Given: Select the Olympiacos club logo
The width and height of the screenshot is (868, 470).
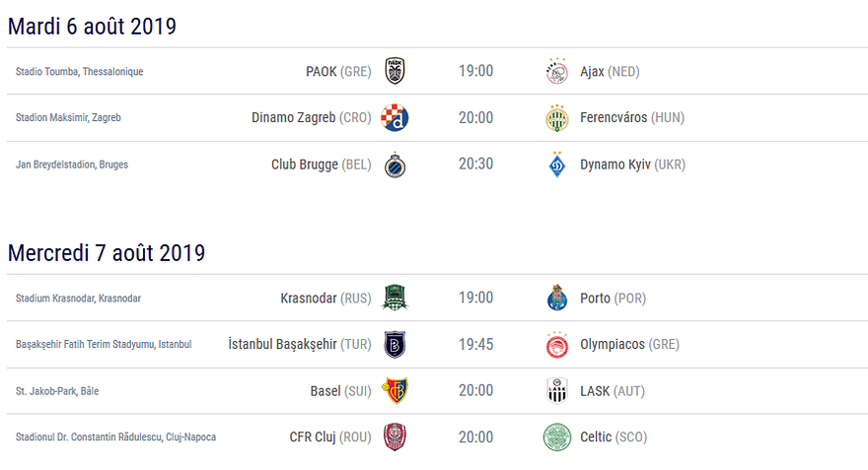Looking at the screenshot, I should (x=557, y=344).
